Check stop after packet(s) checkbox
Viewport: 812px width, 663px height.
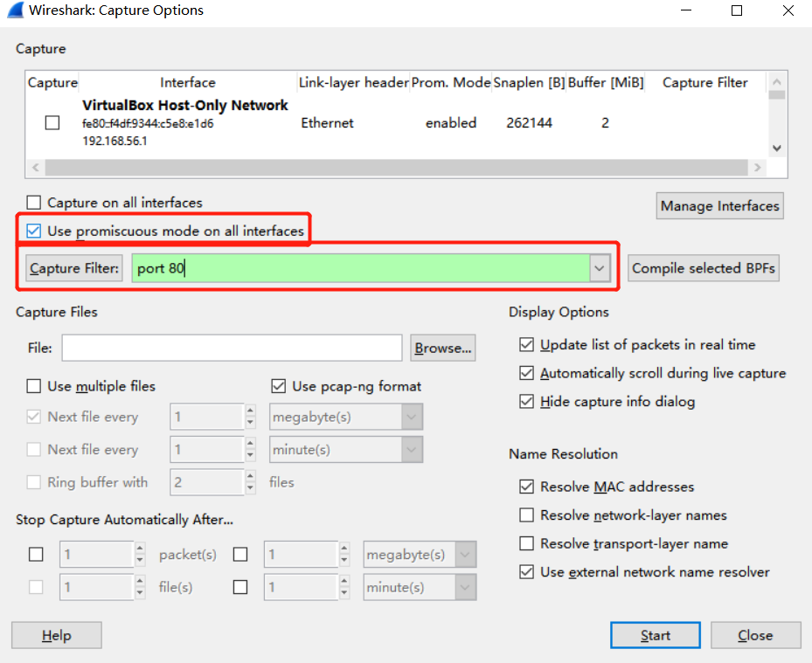(36, 555)
